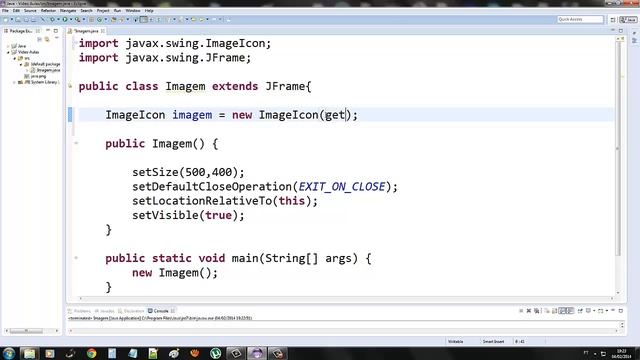Image resolution: width=640 pixels, height=360 pixels.
Task: Click the EXIT_ON_CLOSE constant
Action: [342, 187]
